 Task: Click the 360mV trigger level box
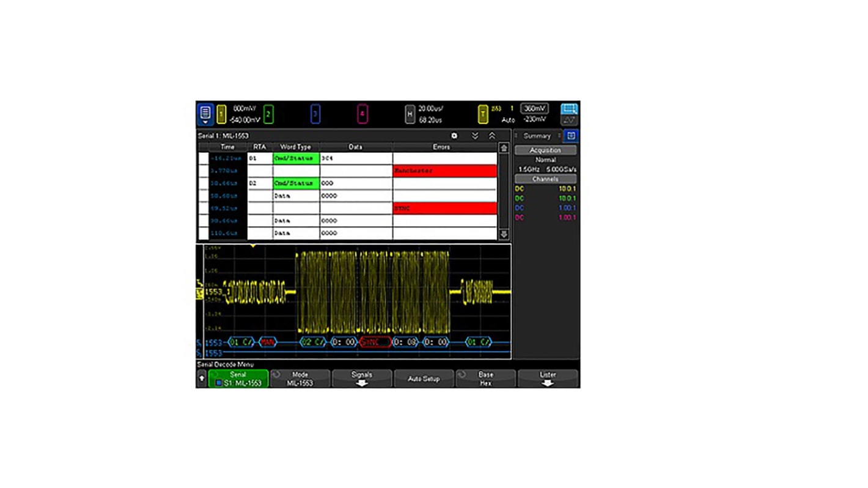coord(534,108)
